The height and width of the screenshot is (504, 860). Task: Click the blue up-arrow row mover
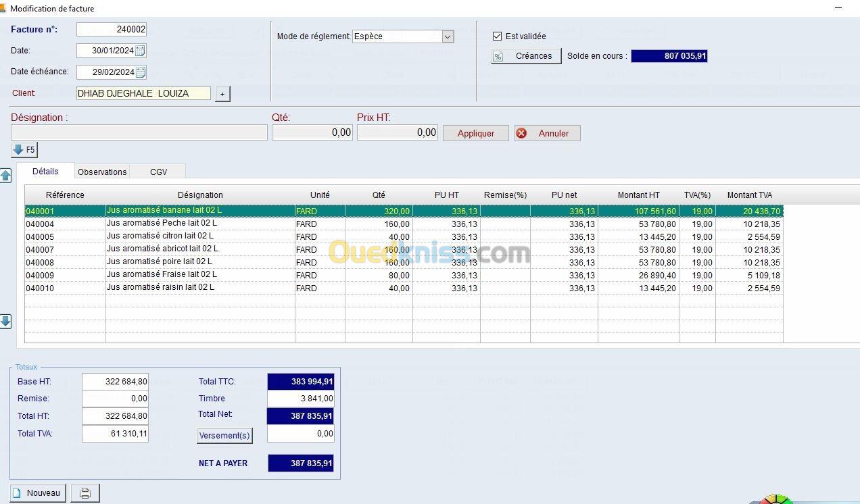pyautogui.click(x=5, y=176)
